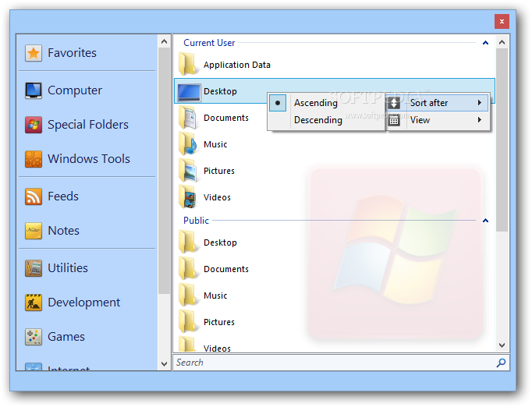Click the left panel scrollbar thumb
The height and width of the screenshot is (407, 532).
pyautogui.click(x=165, y=171)
